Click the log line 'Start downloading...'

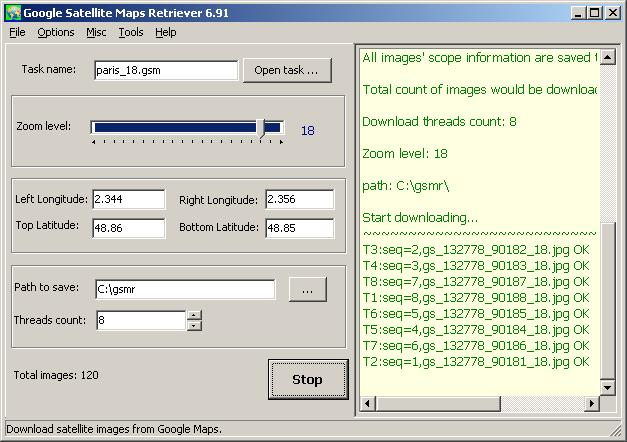[x=420, y=218]
